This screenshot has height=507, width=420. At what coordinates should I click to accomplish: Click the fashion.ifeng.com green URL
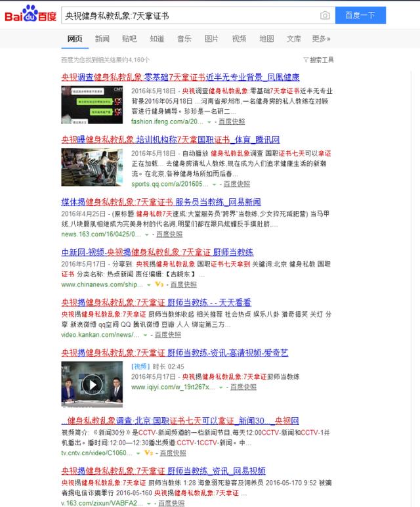167,121
